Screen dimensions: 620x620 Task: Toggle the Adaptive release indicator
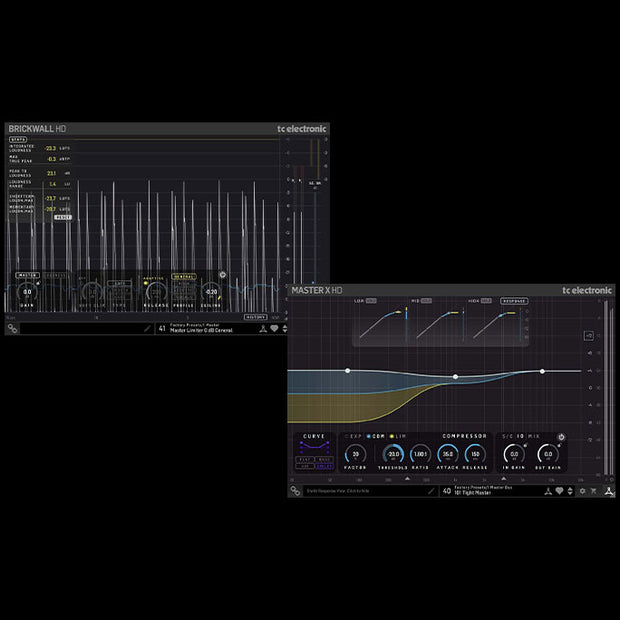click(x=146, y=283)
